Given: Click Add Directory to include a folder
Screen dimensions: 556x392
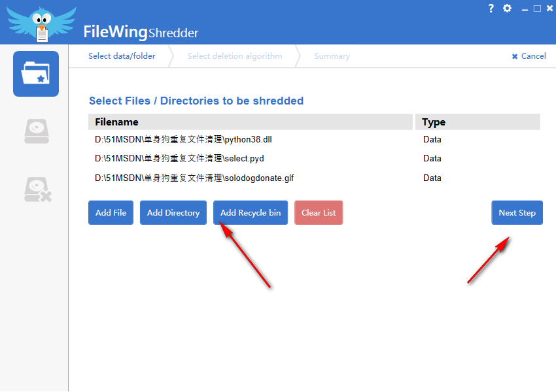Looking at the screenshot, I should click(173, 213).
